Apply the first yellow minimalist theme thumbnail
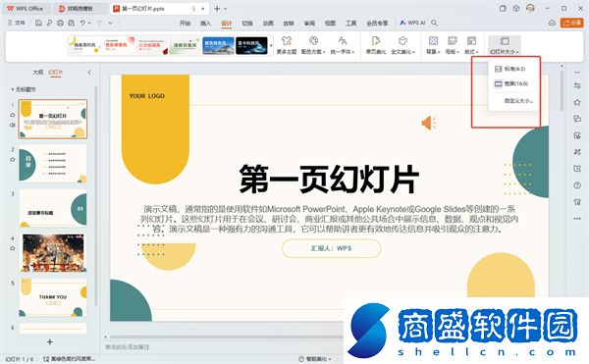The height and width of the screenshot is (364, 589). (84, 45)
